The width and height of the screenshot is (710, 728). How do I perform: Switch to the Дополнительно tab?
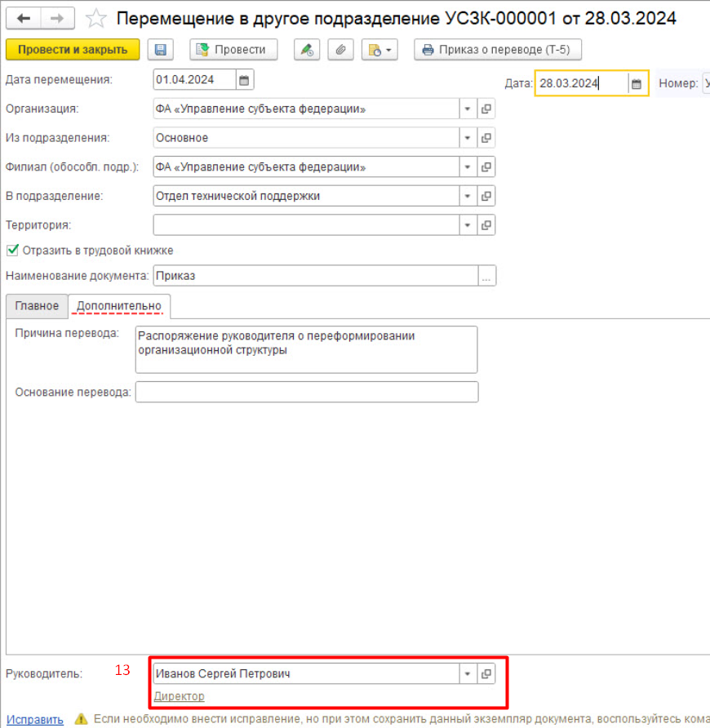click(x=119, y=306)
